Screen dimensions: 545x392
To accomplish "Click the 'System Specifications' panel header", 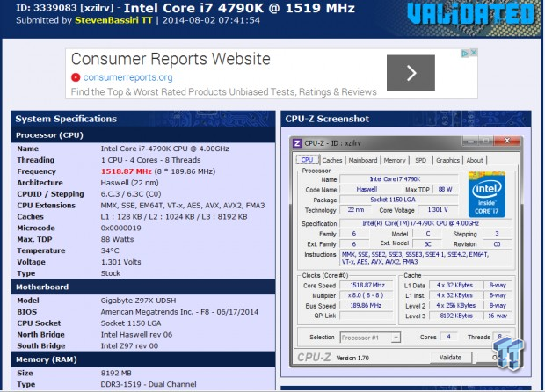I will point(143,119).
